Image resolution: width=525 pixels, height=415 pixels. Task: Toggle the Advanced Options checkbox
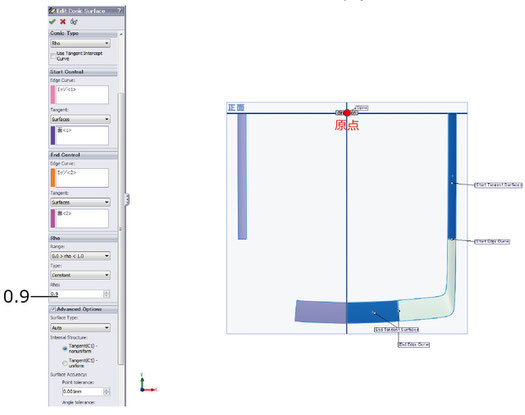pos(53,309)
